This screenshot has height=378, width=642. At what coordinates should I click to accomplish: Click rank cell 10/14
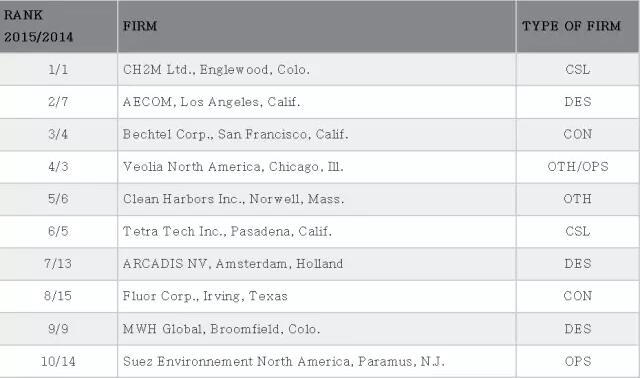(x=58, y=362)
